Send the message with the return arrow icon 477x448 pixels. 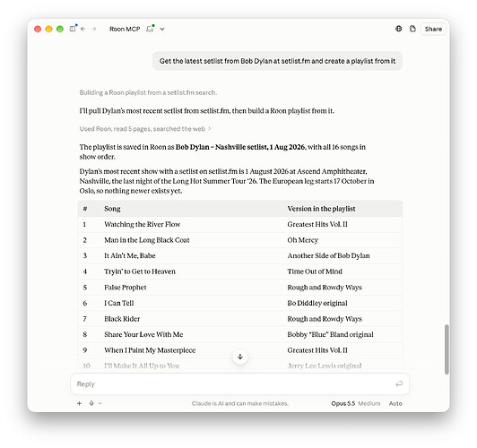[x=399, y=384]
